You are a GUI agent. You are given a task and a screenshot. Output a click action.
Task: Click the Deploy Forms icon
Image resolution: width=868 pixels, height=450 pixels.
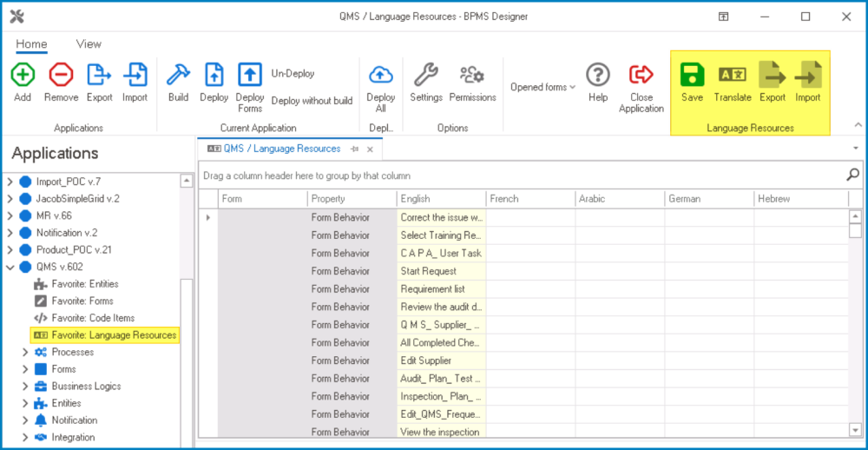250,76
